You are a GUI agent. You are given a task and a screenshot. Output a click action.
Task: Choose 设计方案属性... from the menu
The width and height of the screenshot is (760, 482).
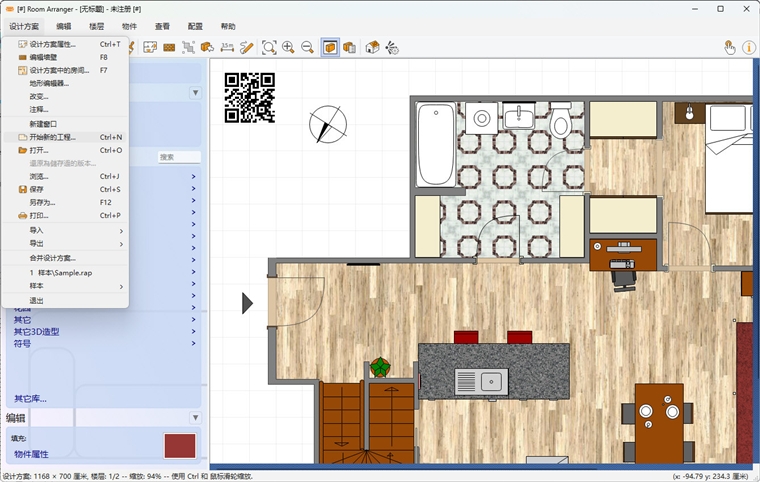coord(65,44)
